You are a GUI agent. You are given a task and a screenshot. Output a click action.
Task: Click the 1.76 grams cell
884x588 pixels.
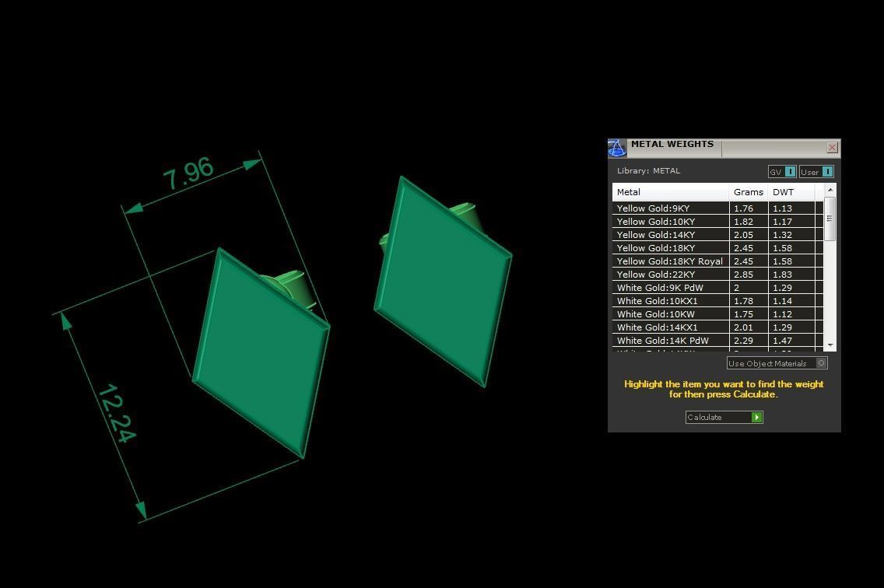point(748,208)
